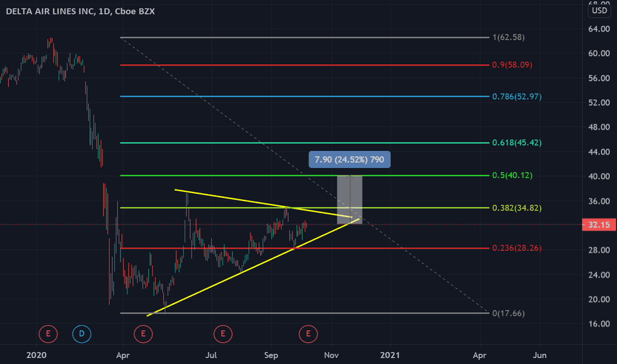This screenshot has height=364, width=617.
Task: Click the earnings marker near January 2020
Action: click(48, 334)
